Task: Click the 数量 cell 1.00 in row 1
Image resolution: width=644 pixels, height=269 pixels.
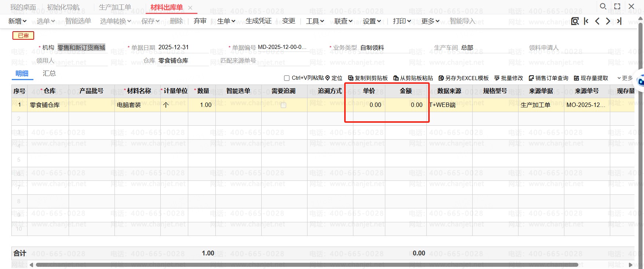Action: pos(202,105)
